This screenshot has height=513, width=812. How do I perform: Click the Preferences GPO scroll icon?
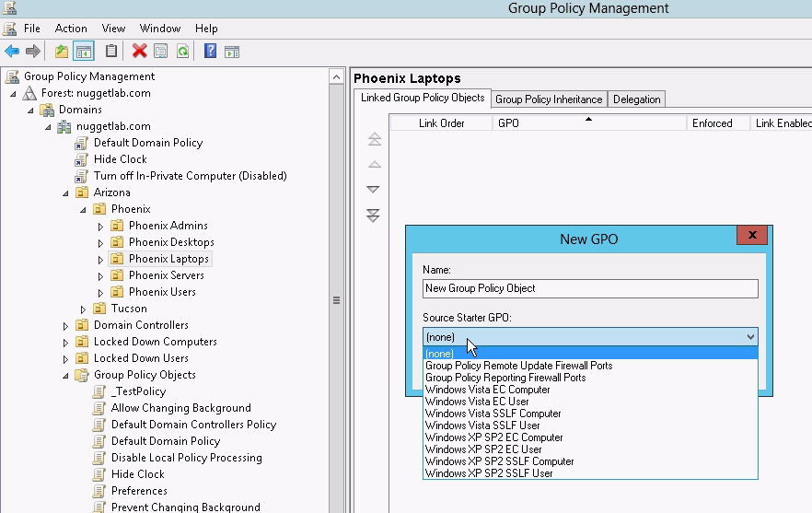(99, 491)
